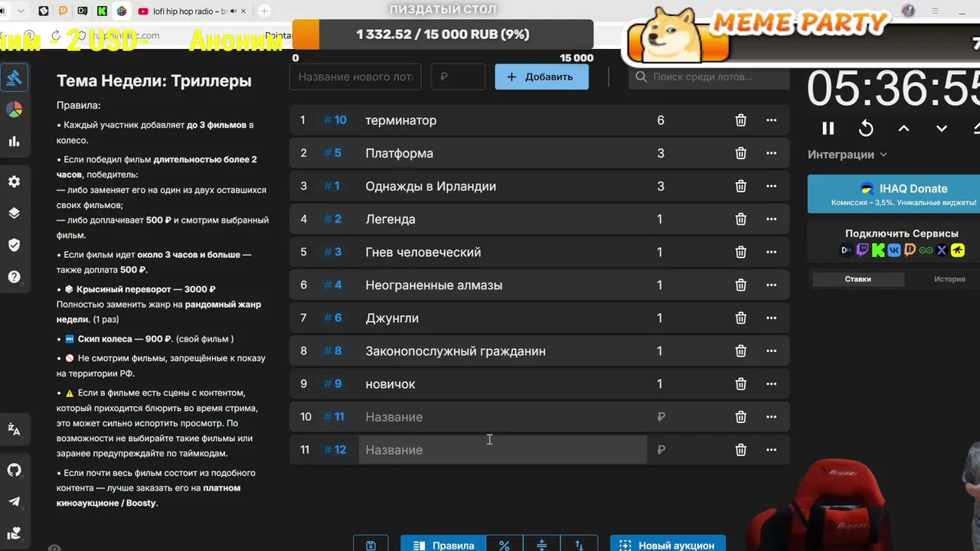Screen dimensions: 980x551
Task: Click the donation goal progress bar
Action: (x=443, y=34)
